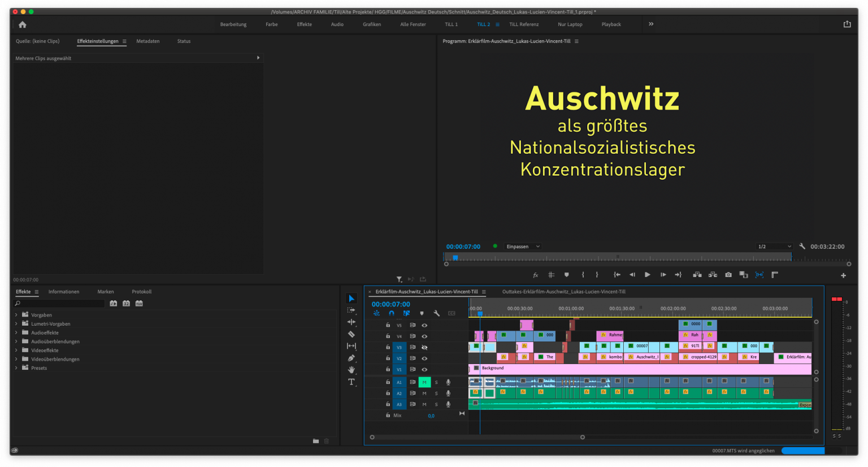Select the Pen tool
This screenshot has width=868, height=467.
[x=351, y=358]
